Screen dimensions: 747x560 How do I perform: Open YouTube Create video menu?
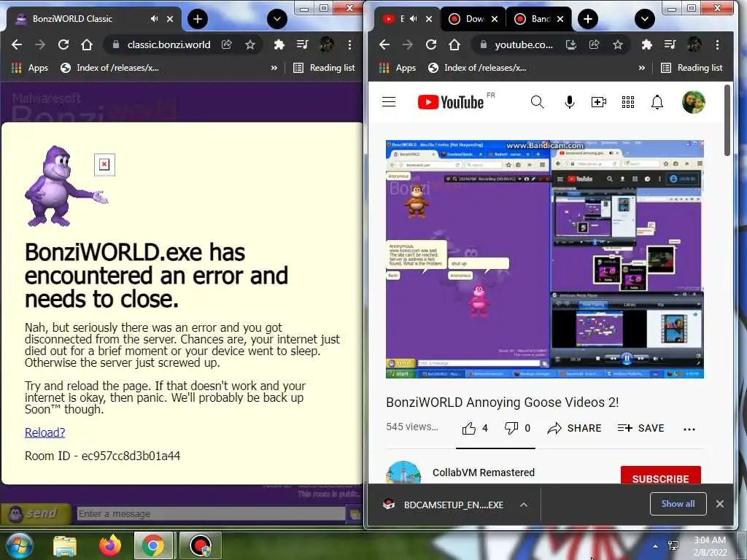click(x=599, y=102)
